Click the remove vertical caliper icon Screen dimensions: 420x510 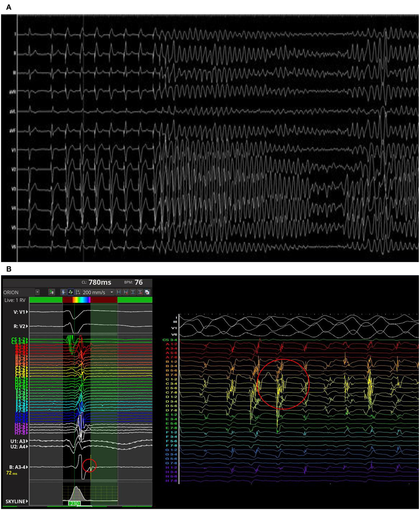tap(140, 293)
